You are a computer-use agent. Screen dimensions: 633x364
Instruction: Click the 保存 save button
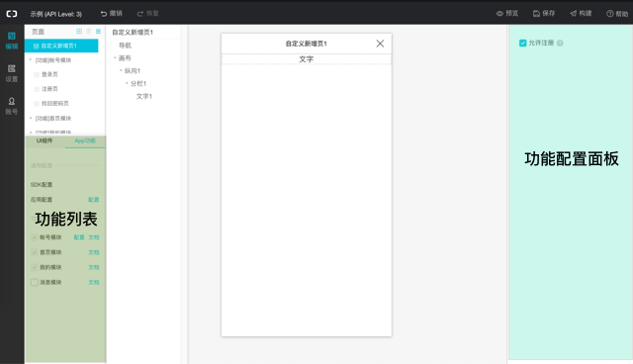point(544,13)
